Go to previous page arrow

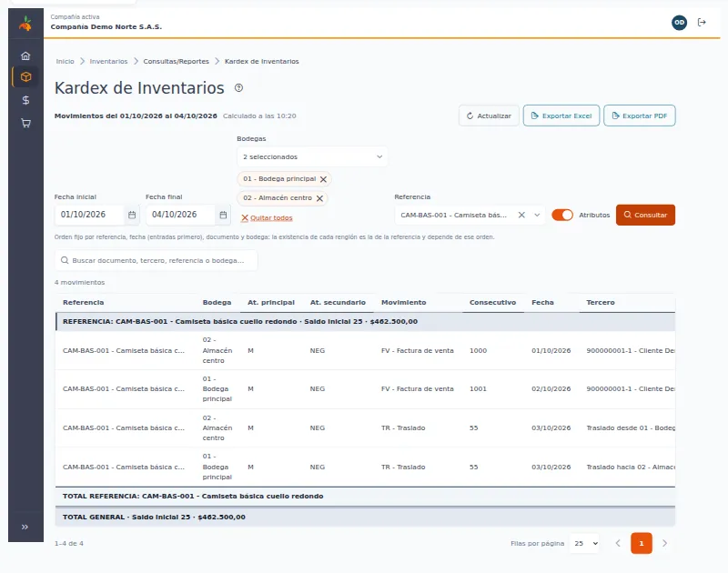(618, 543)
